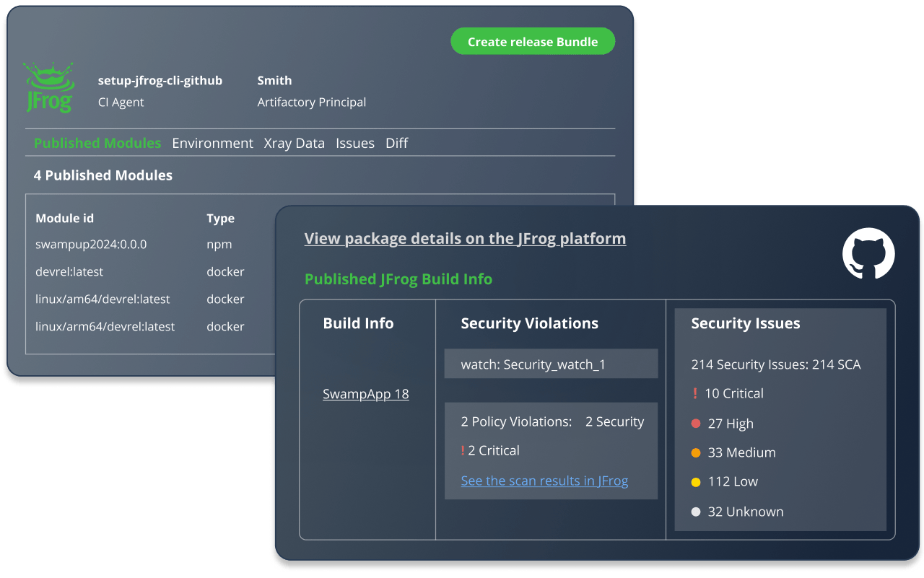The height and width of the screenshot is (578, 924).
Task: Click the Type column header
Action: 220,218
